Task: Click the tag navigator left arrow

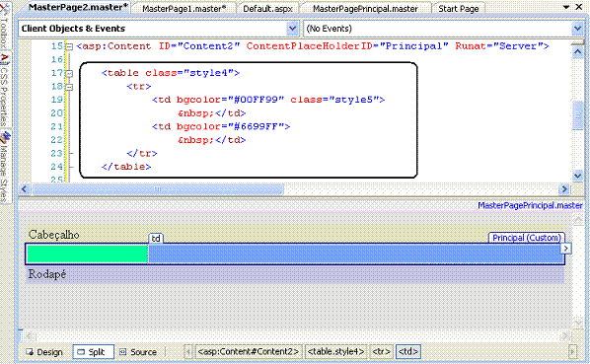Action: point(188,352)
